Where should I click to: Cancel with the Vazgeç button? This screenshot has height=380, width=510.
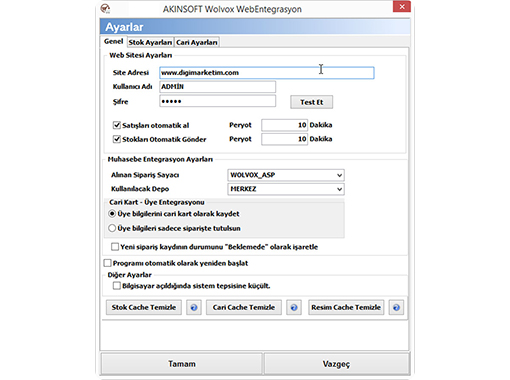(336, 364)
